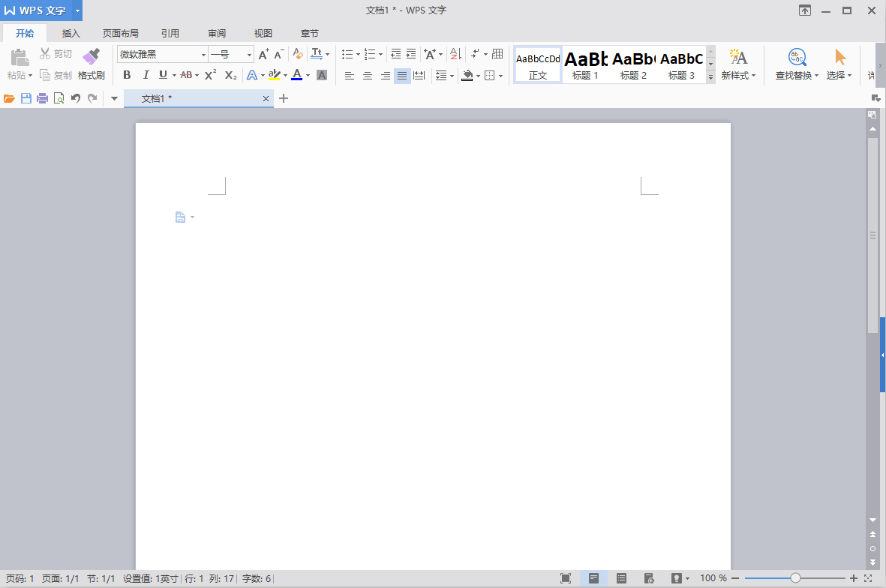
Task: Decrease font size with the A- icon
Action: [278, 54]
